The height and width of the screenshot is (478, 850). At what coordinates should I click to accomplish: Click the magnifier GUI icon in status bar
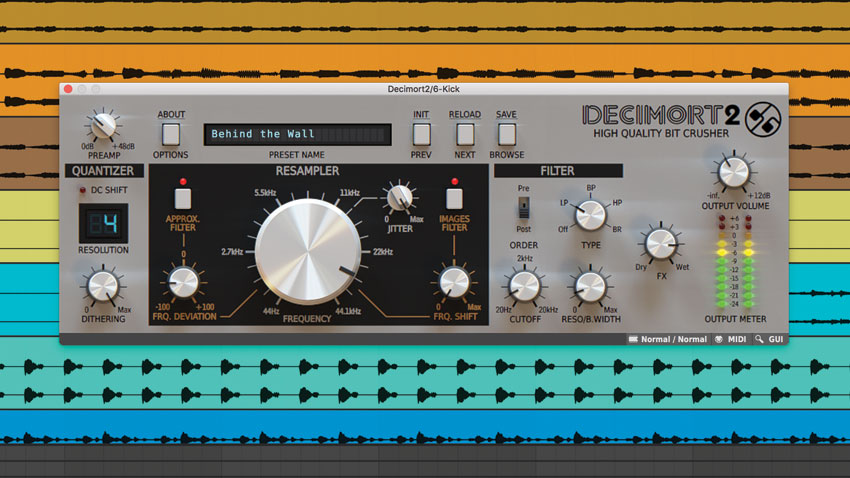coord(759,339)
